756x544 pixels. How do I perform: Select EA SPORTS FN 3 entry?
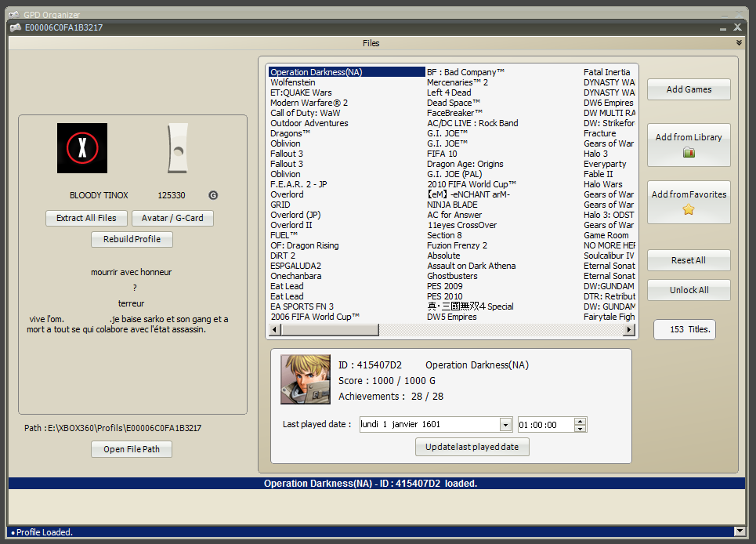[x=302, y=306]
